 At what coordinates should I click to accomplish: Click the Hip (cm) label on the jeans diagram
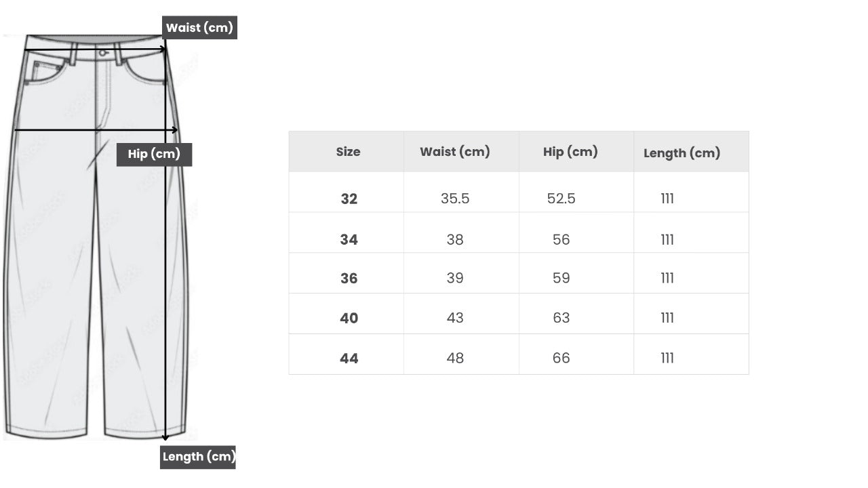coord(154,155)
